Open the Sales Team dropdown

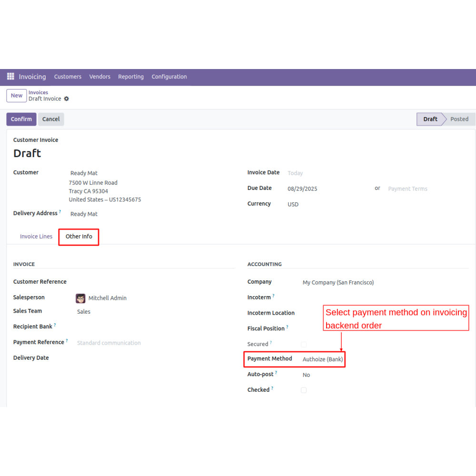point(84,312)
